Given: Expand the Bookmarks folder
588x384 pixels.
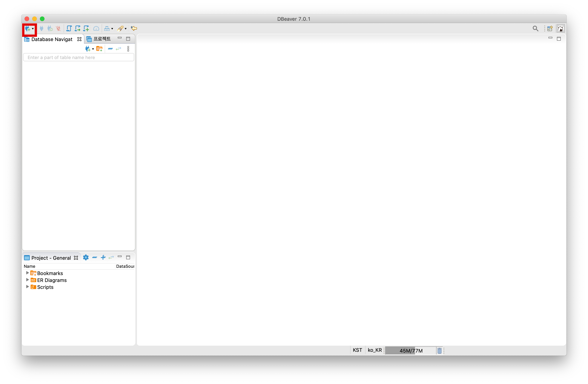Looking at the screenshot, I should pyautogui.click(x=27, y=273).
